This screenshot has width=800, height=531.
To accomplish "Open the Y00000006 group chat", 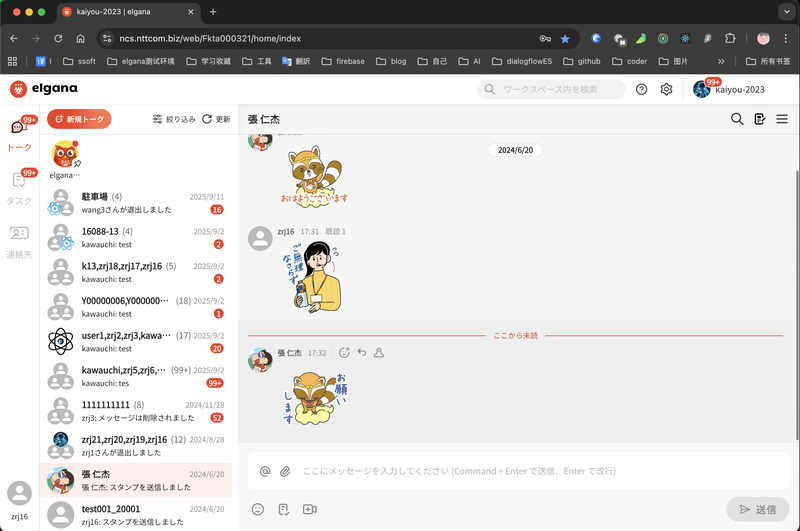I will click(136, 307).
